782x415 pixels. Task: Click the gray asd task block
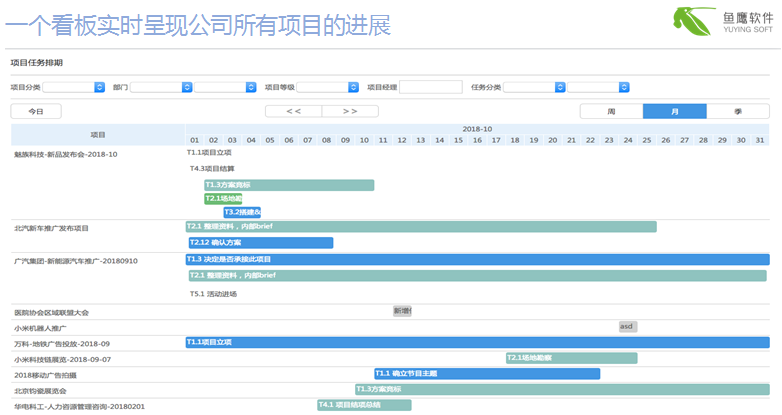click(x=627, y=326)
